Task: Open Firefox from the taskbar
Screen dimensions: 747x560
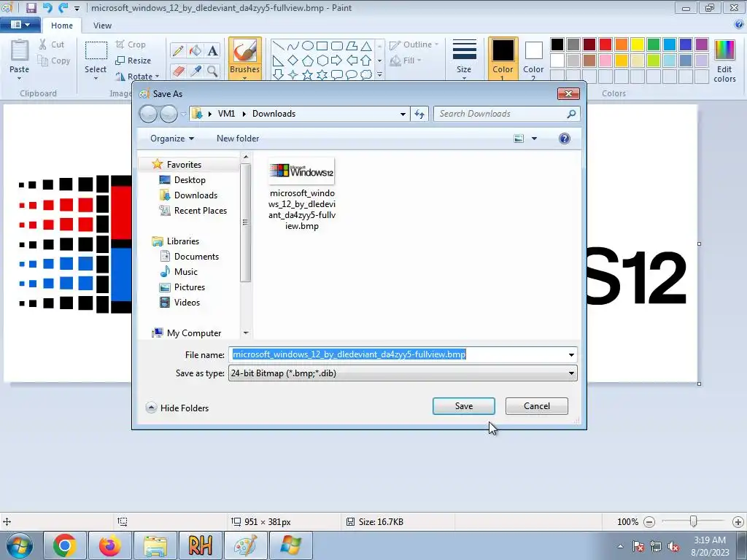Action: (110, 545)
